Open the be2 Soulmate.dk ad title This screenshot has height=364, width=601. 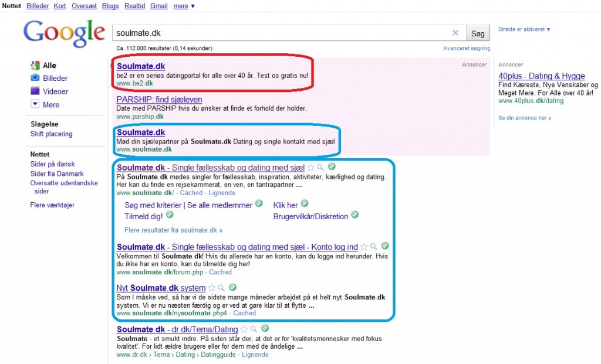[141, 66]
